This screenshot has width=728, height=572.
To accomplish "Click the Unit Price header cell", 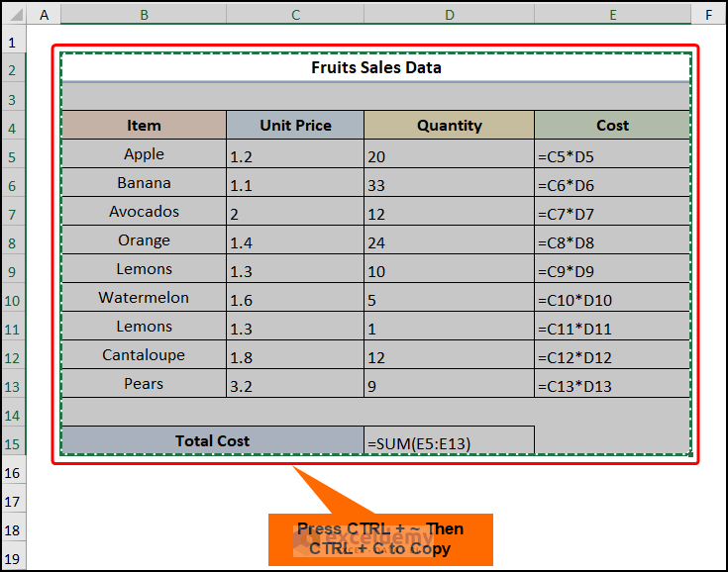I will point(295,126).
